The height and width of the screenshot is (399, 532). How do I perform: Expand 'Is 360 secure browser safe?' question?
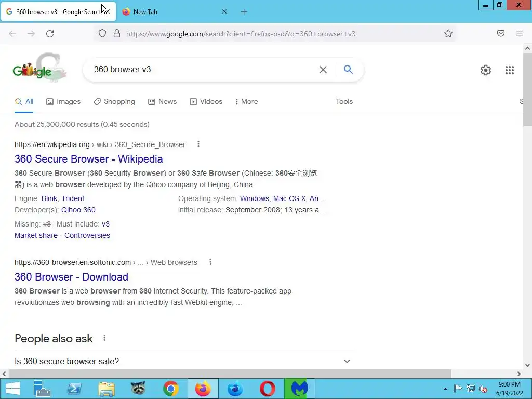coord(183,361)
